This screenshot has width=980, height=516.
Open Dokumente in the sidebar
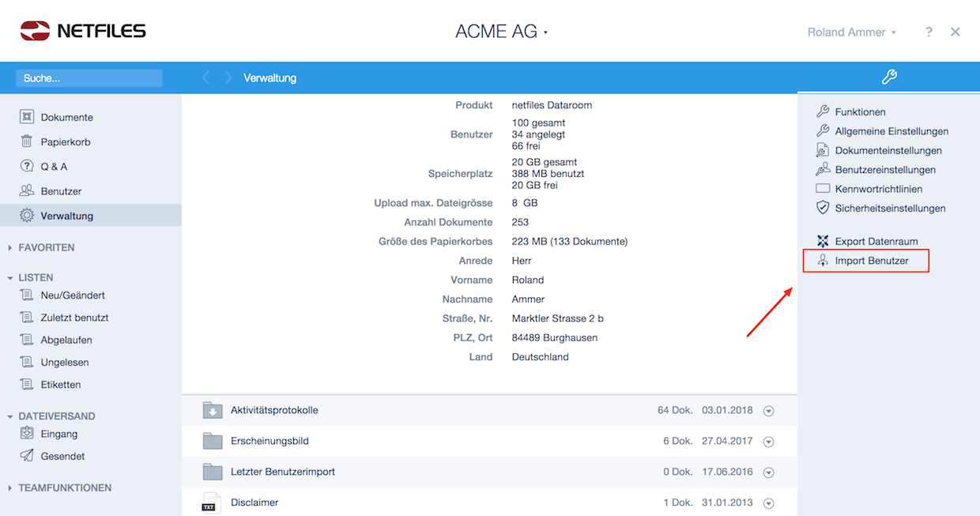click(x=66, y=117)
